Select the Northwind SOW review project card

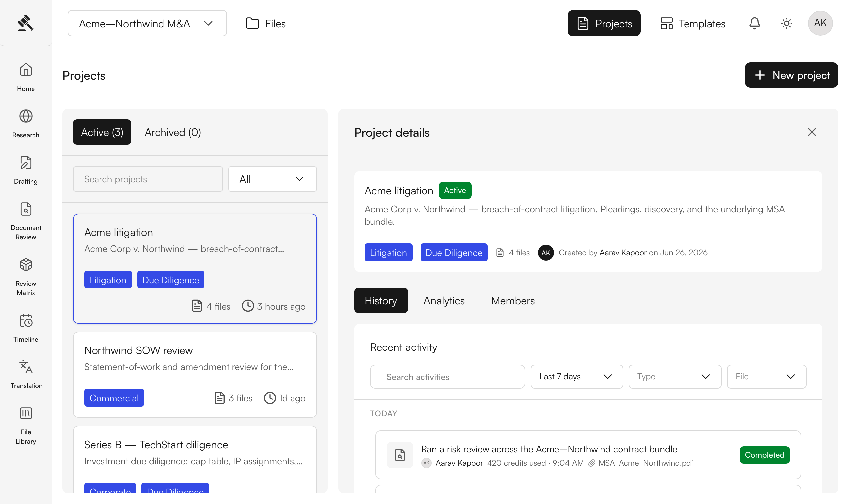(x=195, y=375)
